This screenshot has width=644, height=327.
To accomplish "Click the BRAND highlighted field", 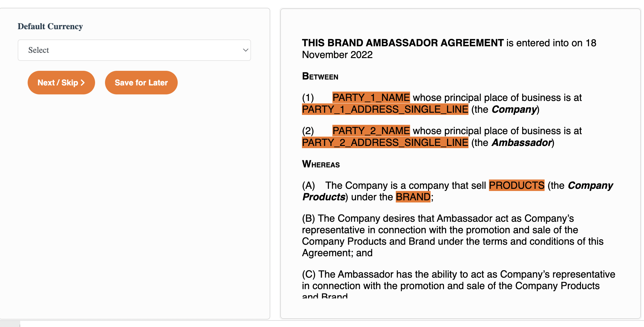I will [x=413, y=197].
